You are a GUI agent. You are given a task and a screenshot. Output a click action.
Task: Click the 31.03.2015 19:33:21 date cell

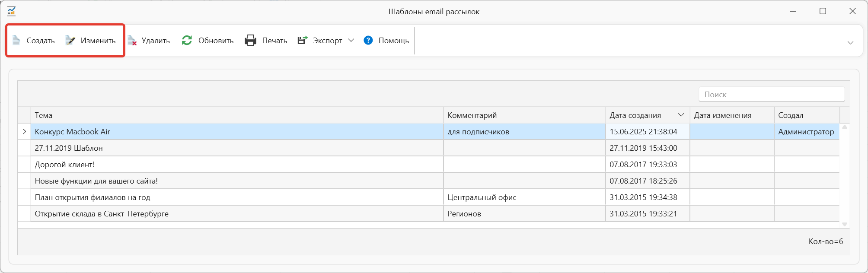pos(648,214)
